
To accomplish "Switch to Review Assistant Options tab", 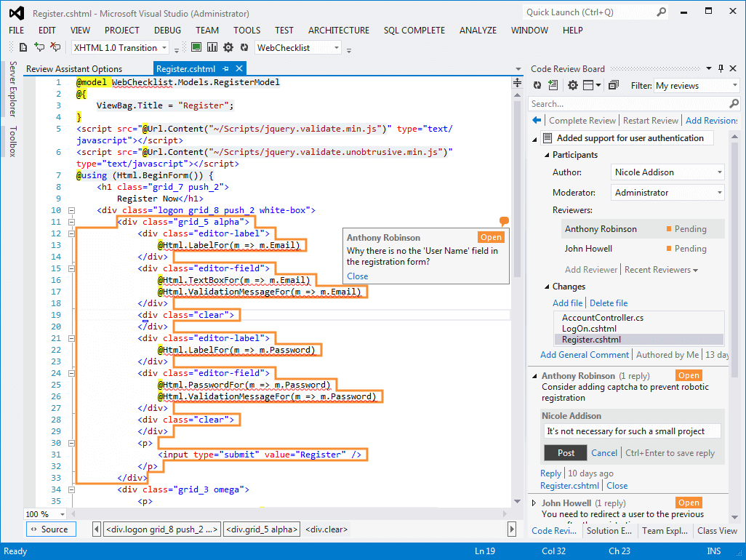I will tap(74, 69).
